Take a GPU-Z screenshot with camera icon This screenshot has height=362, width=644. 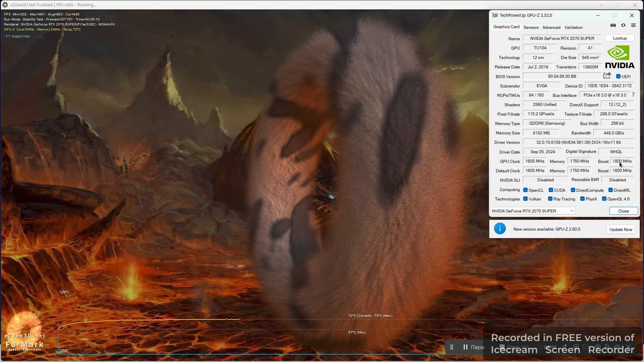coord(613,25)
